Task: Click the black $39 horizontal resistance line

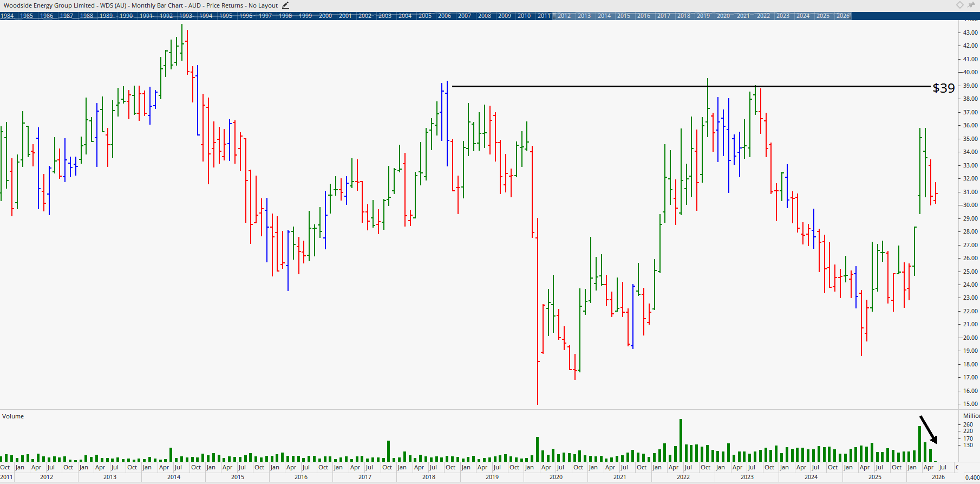Action: [691, 86]
